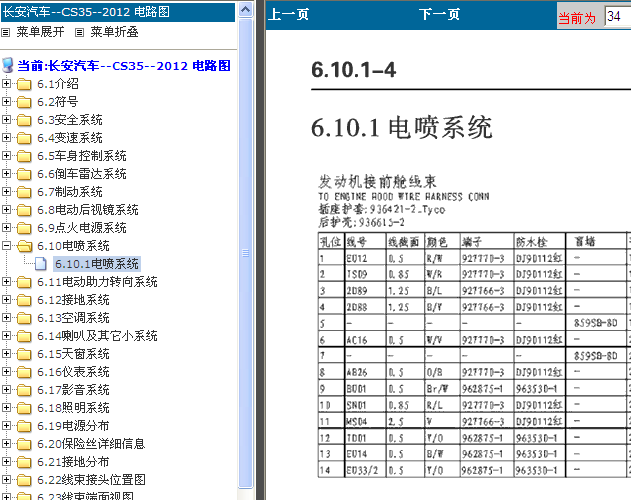Select the 6.13空调系统 tree label
The image size is (631, 500).
point(73,318)
